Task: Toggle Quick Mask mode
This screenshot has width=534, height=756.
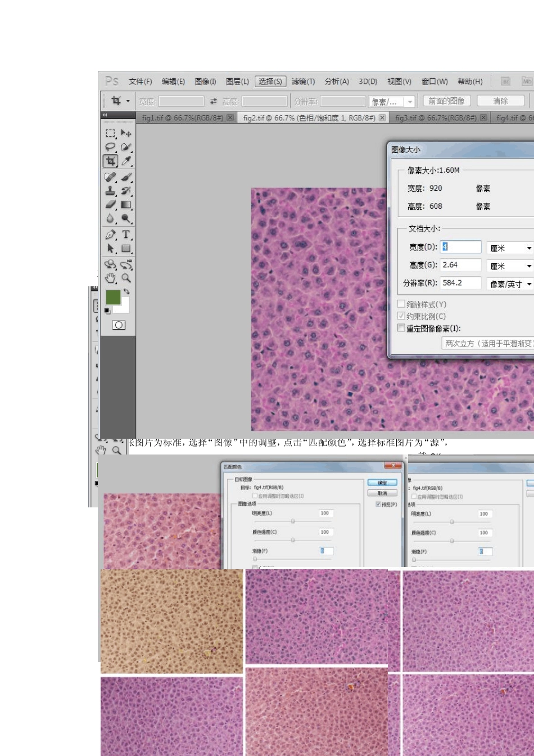Action: coord(119,325)
